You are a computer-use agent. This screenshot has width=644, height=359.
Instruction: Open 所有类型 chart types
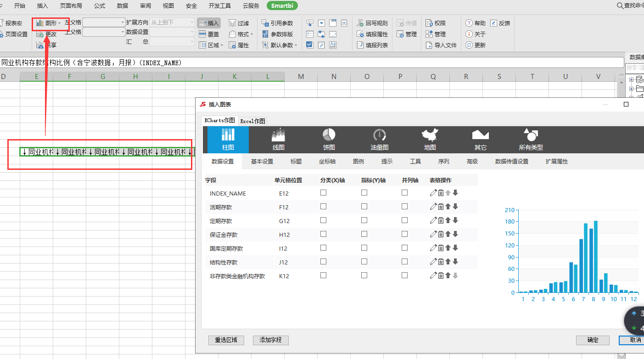531,140
